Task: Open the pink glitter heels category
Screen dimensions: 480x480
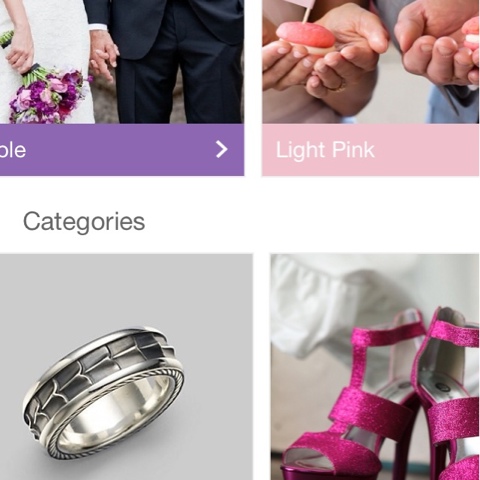Action: 375,367
